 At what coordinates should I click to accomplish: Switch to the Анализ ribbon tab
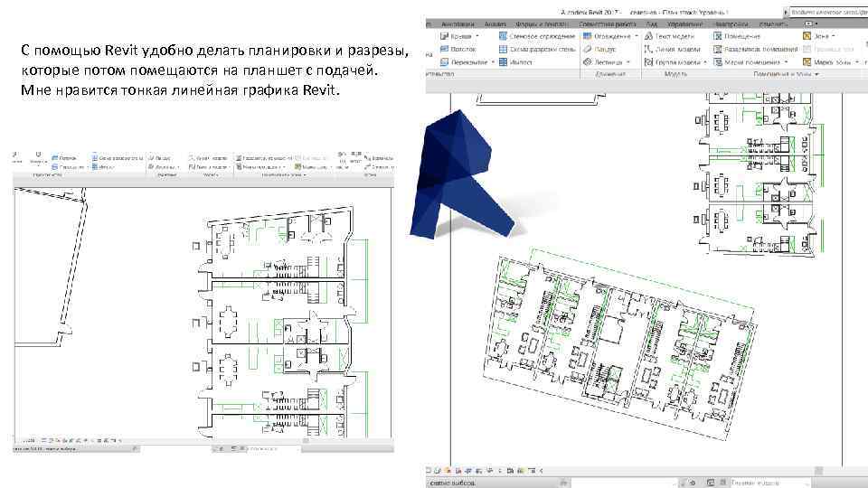click(x=495, y=24)
